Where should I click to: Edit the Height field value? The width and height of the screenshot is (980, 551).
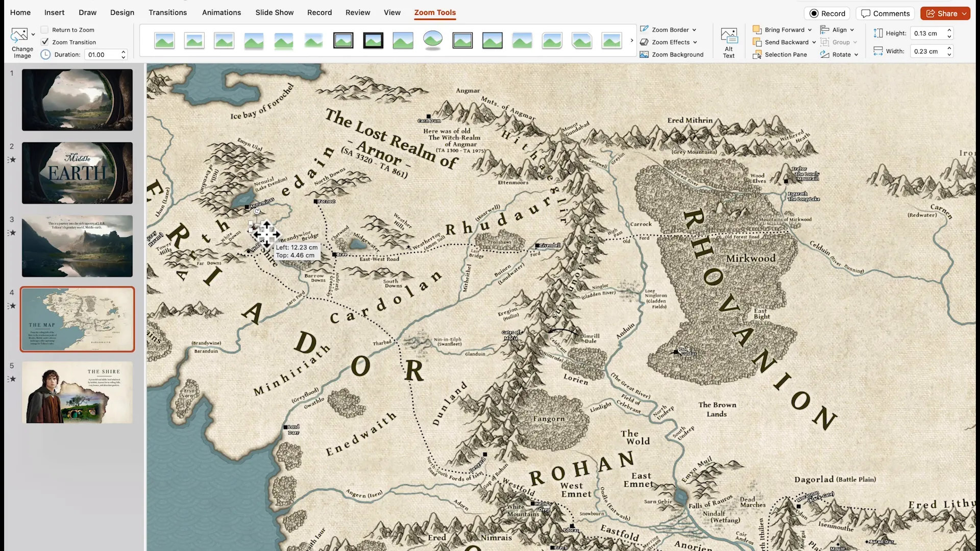click(x=927, y=33)
